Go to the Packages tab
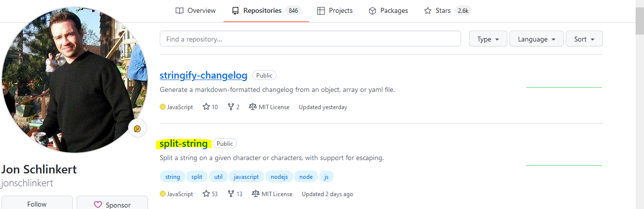 coord(388,10)
